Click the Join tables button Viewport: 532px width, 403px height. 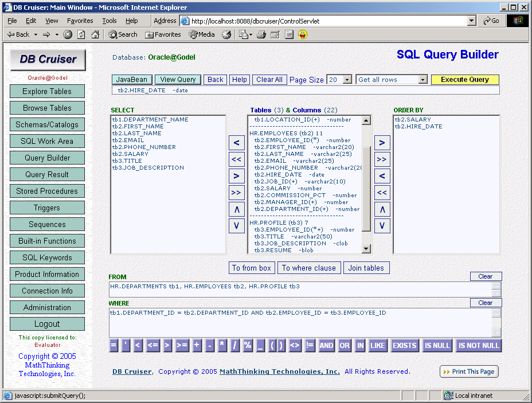point(366,268)
